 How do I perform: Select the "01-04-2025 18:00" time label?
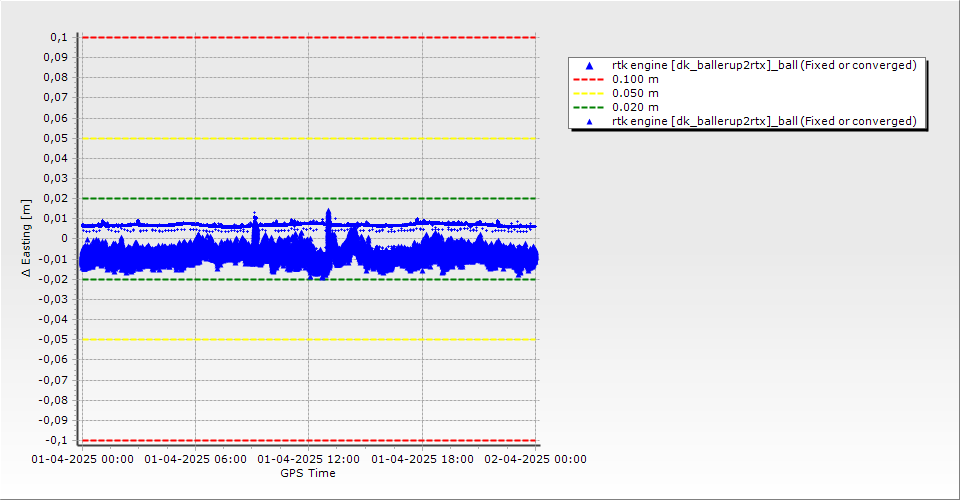[x=422, y=459]
